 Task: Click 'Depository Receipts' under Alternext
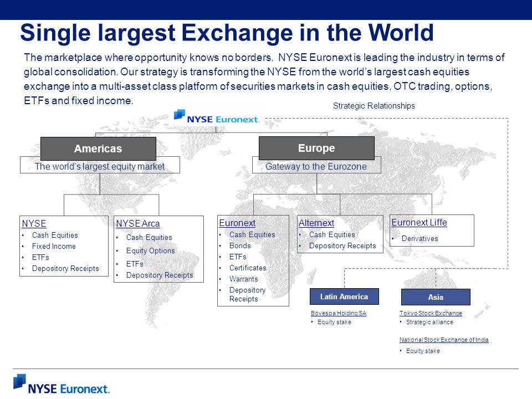[342, 245]
